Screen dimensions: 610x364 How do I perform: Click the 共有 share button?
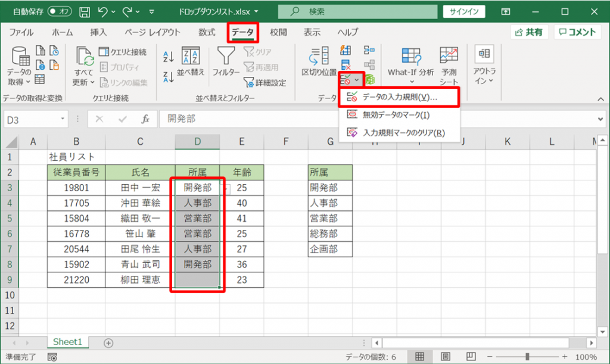pos(529,32)
